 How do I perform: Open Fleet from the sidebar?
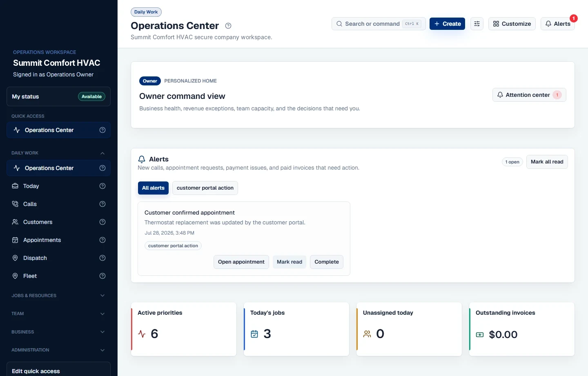point(58,276)
